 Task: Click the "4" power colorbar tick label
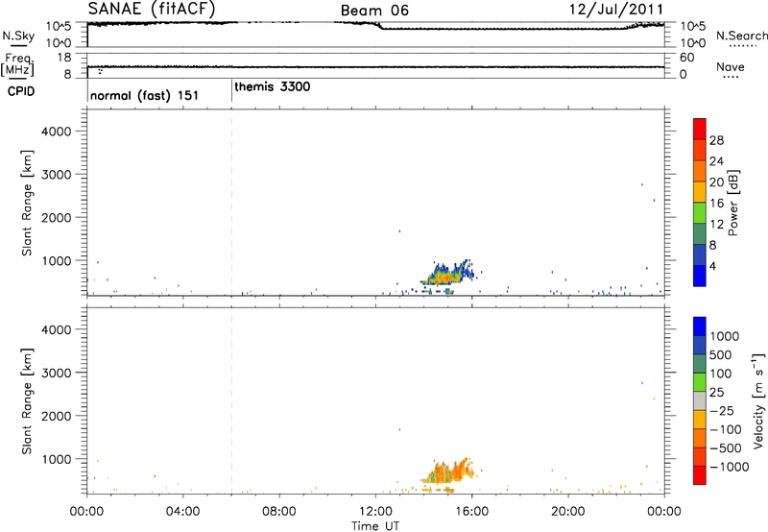point(712,266)
